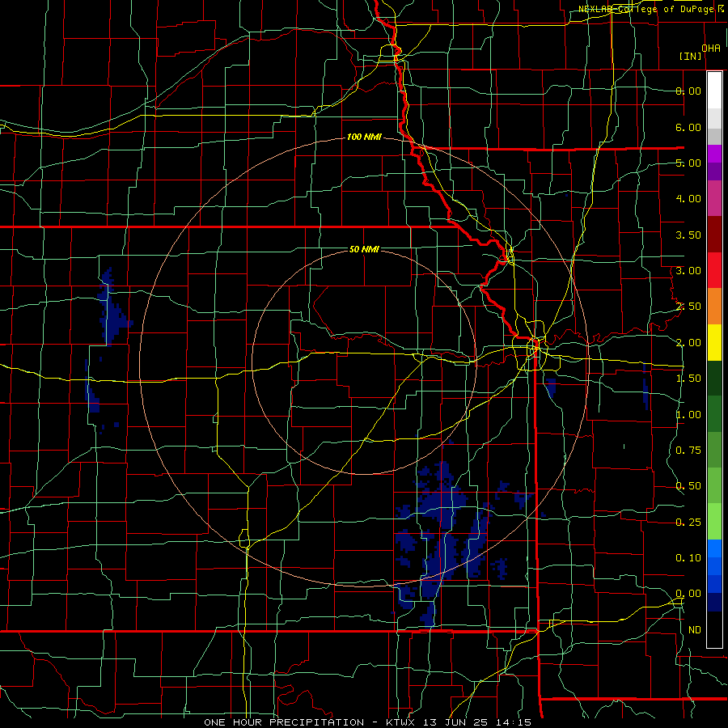Select the bright red legend swatch
This screenshot has height=728, width=728.
(714, 270)
